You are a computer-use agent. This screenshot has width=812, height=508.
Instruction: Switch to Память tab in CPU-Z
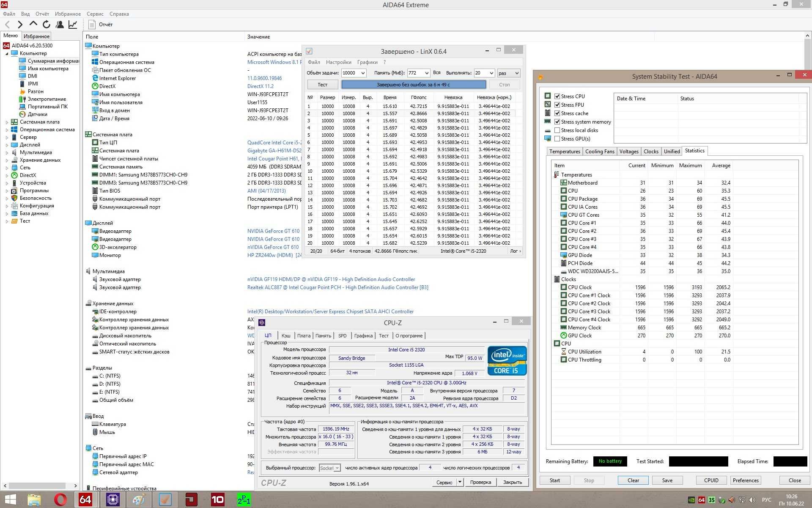click(x=323, y=336)
